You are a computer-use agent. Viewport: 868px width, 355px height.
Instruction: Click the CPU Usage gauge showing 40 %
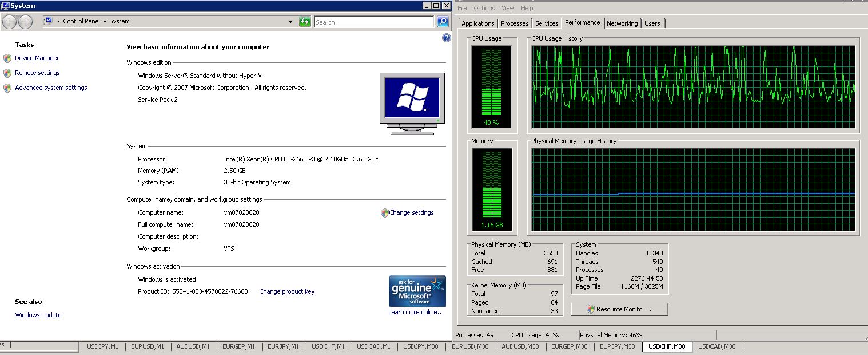click(491, 87)
